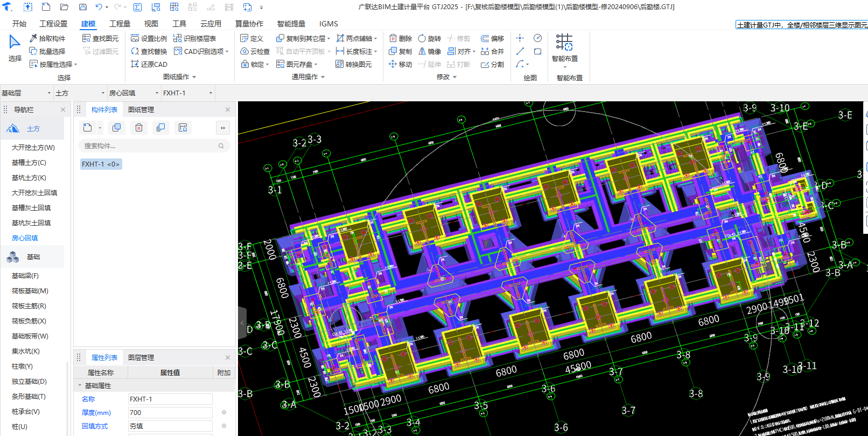Click 分割 split tool
The width and height of the screenshot is (868, 436).
coord(492,64)
